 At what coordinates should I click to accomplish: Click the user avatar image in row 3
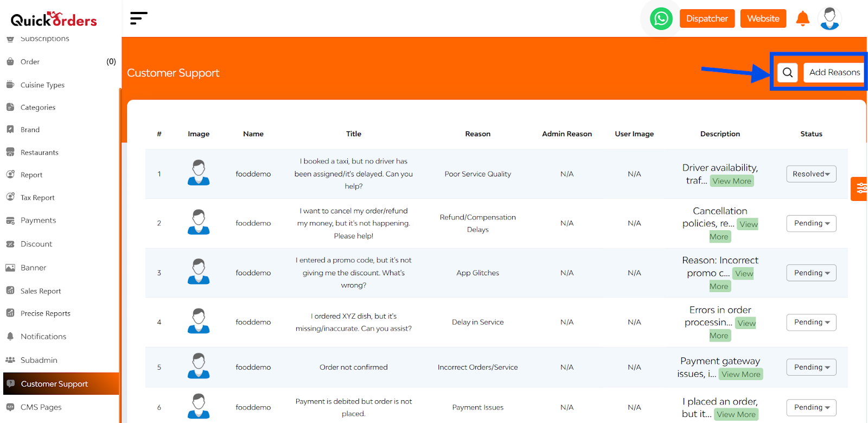(x=199, y=272)
